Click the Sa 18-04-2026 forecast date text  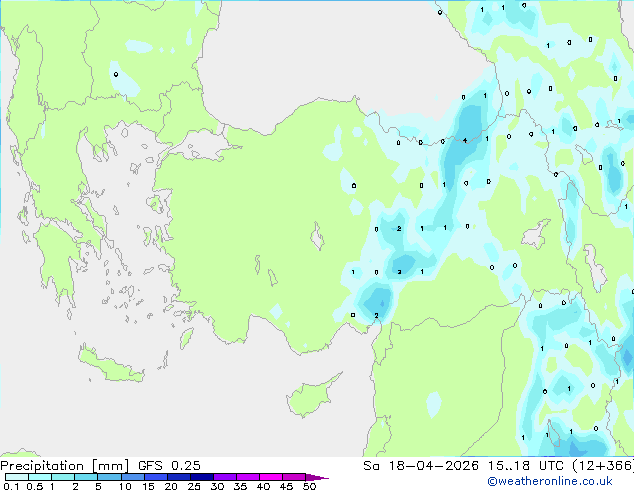pos(421,465)
